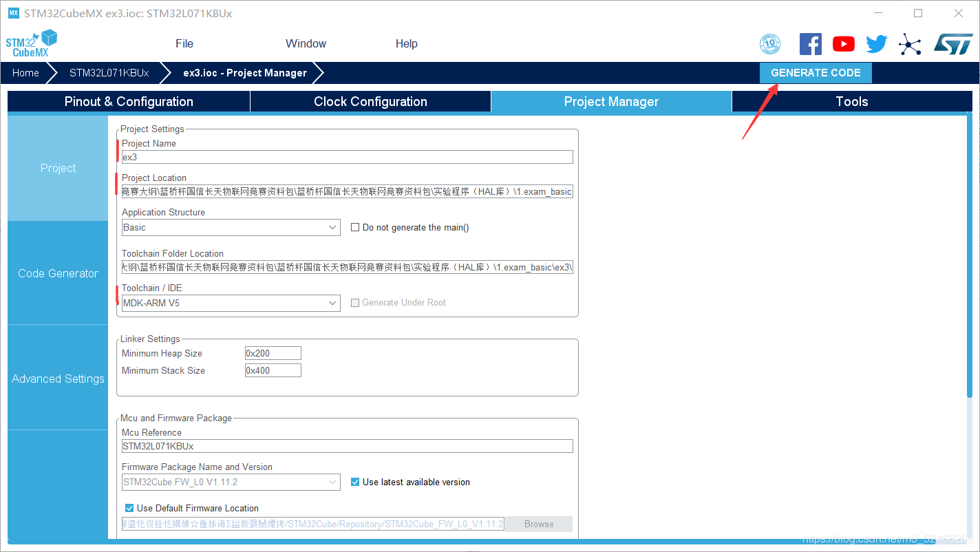Edit the Minimum Heap Size field

tap(273, 353)
